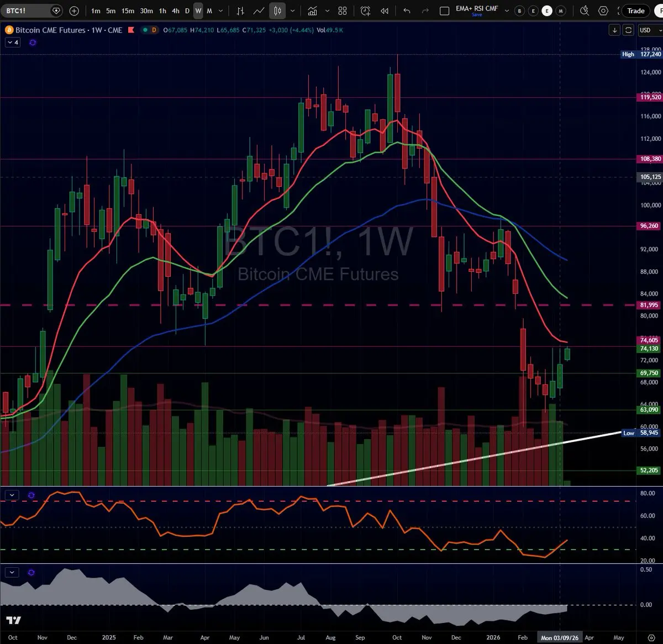Click purple refresh icon in main legend
Viewport: 663px width, 644px height.
(x=33, y=43)
